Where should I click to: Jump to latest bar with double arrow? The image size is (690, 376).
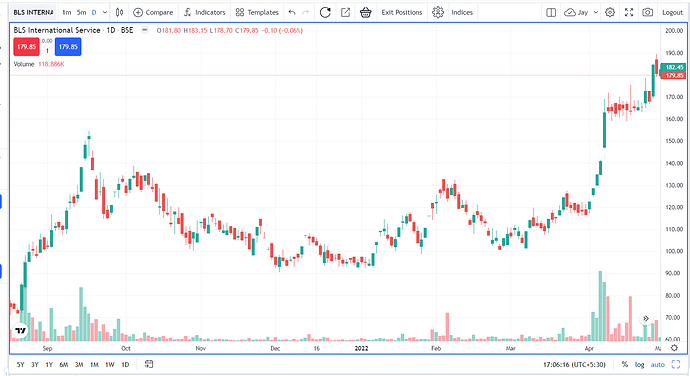(646, 318)
